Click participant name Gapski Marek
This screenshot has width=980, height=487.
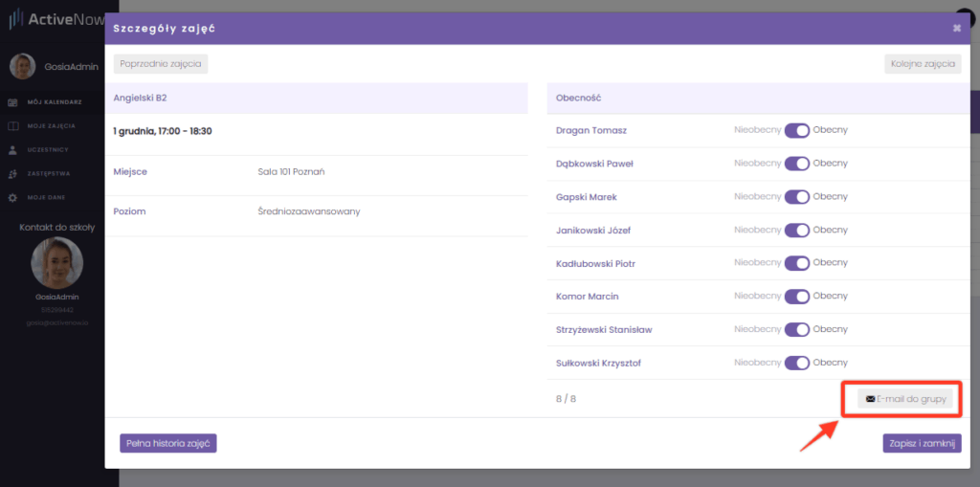pos(587,197)
